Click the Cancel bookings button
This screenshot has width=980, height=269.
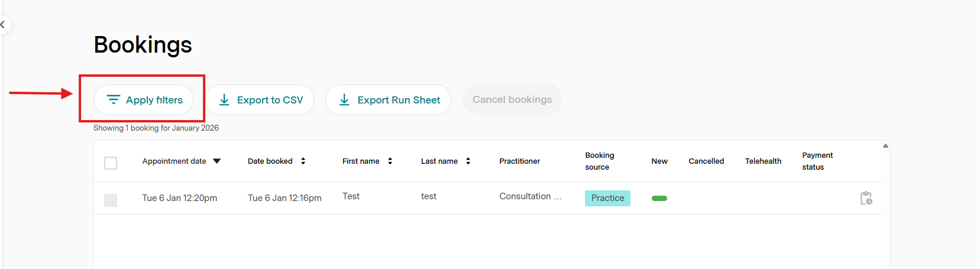coord(512,100)
